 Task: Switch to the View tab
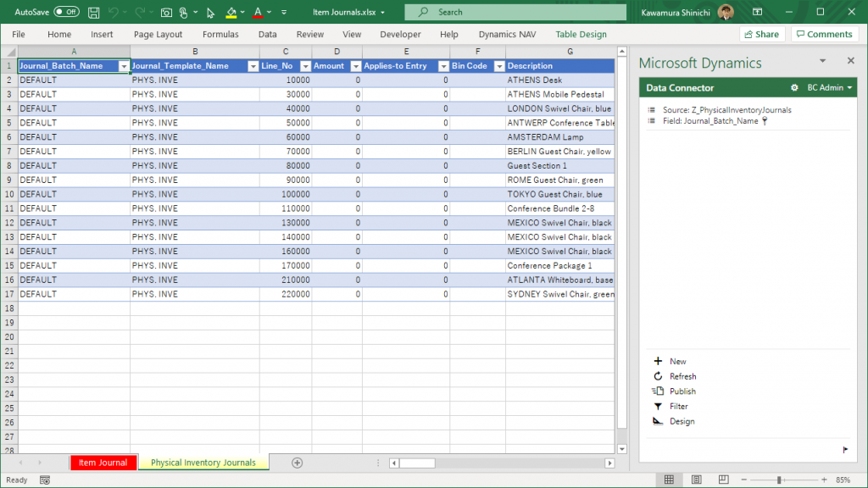(x=352, y=34)
